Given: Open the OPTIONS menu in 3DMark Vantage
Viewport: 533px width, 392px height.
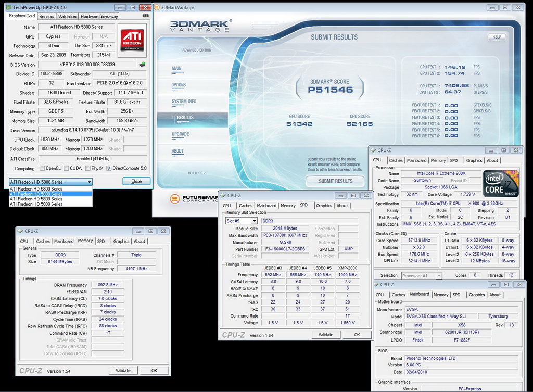Looking at the screenshot, I should click(179, 85).
